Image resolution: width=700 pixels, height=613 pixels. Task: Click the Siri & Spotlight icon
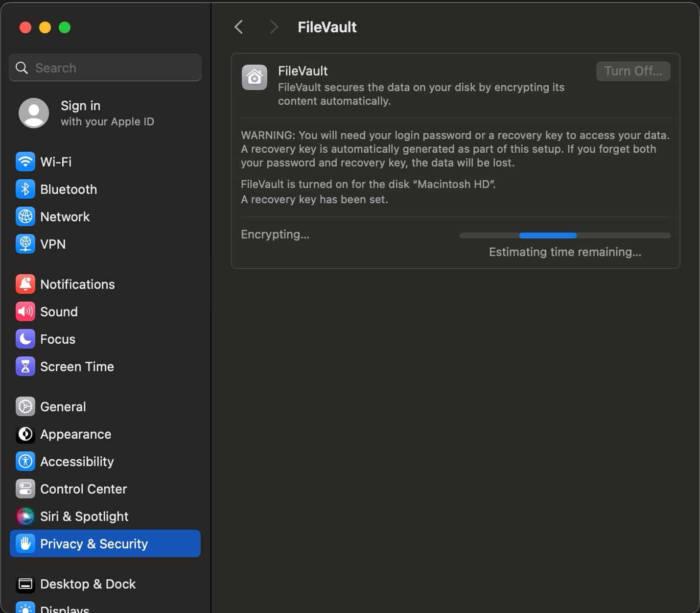(25, 516)
